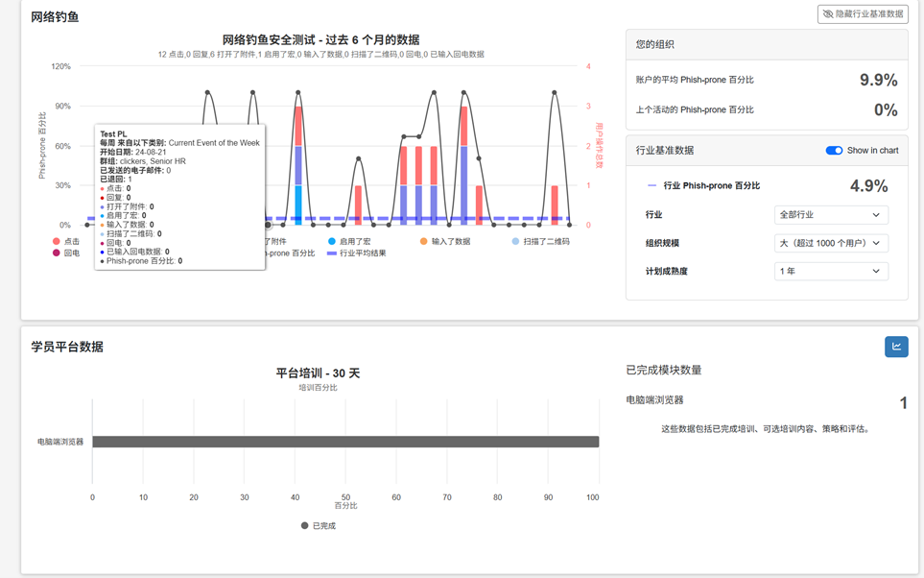The image size is (924, 578).
Task: Click 隐藏行业基准数据 button
Action: click(863, 14)
